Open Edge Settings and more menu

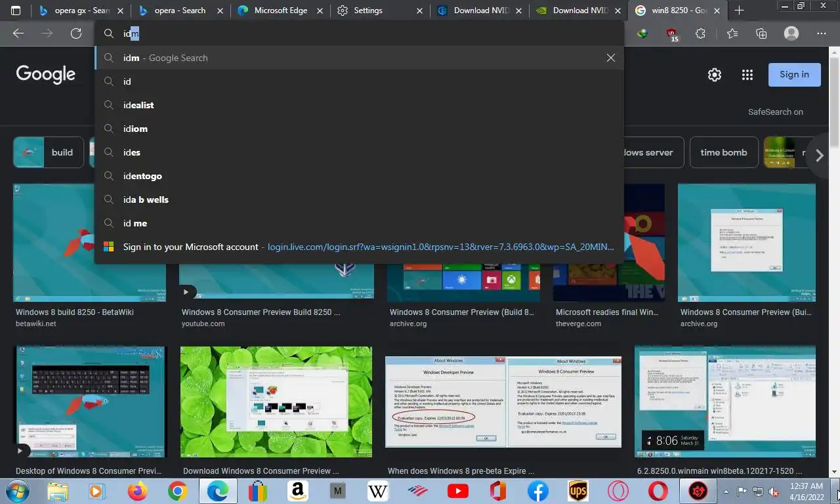[822, 33]
